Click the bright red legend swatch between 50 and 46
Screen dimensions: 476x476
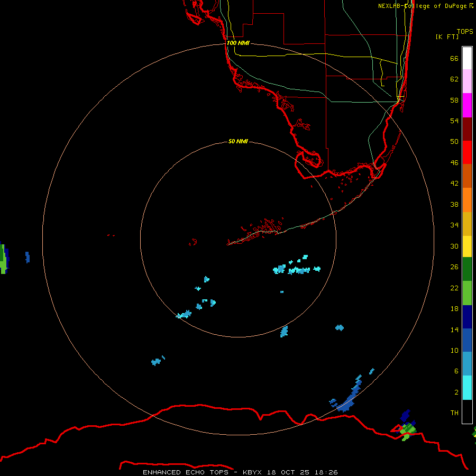point(467,152)
